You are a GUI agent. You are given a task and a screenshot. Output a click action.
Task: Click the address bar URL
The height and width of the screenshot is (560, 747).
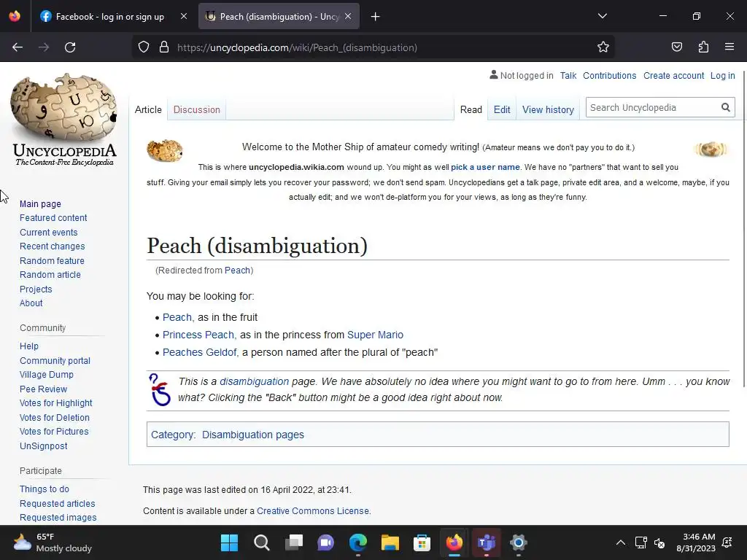(297, 47)
